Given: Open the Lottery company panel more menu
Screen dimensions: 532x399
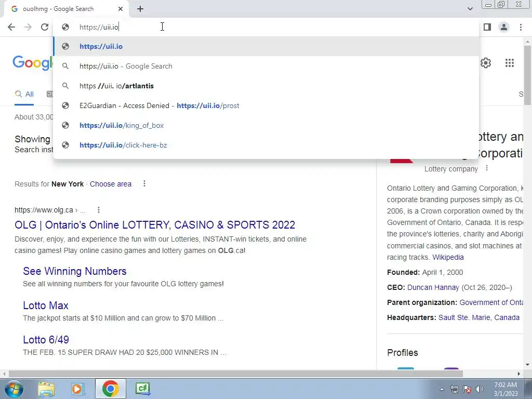Looking at the screenshot, I should [x=486, y=168].
